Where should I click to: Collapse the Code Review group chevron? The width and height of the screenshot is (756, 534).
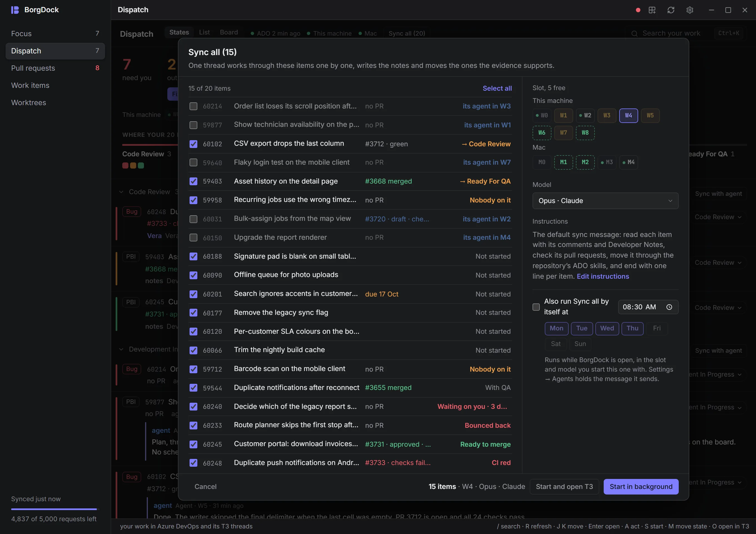[x=121, y=192]
